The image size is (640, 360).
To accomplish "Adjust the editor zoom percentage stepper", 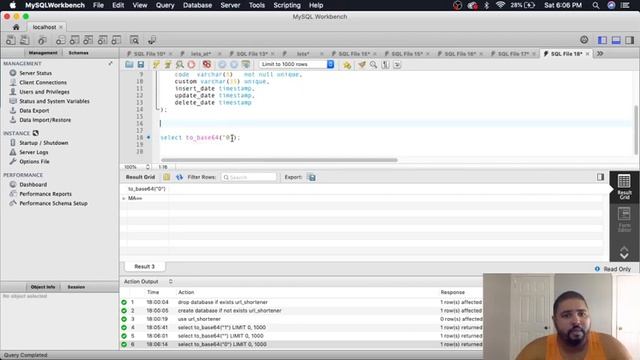I will tap(148, 167).
